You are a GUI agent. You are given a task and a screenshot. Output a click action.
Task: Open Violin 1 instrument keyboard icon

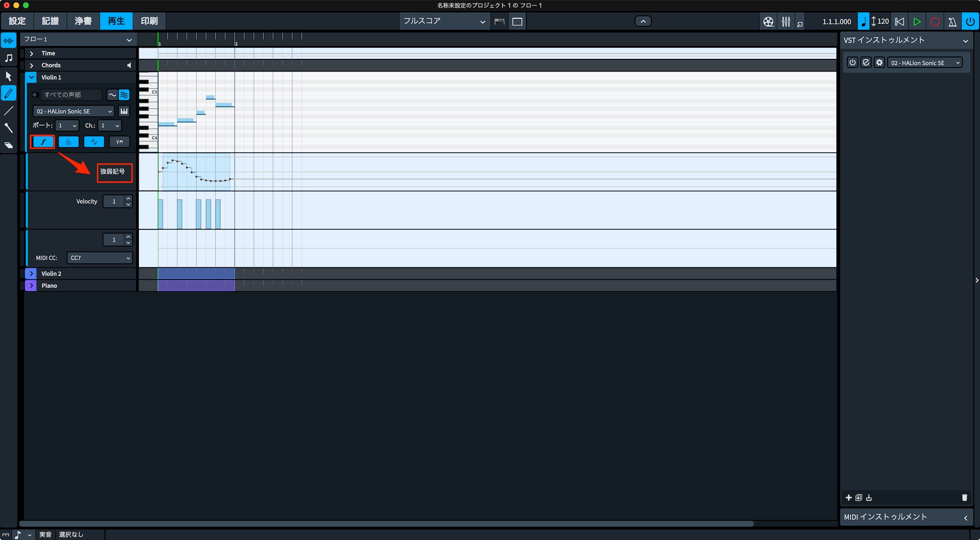124,112
